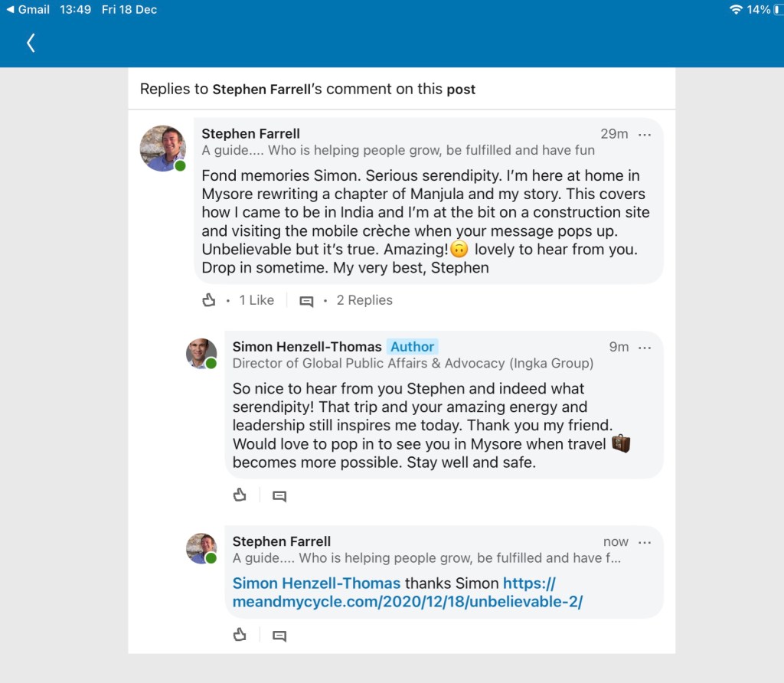Screen dimensions: 784x683
Task: Reply to Simon Henzell-Thomas's comment
Action: pyautogui.click(x=279, y=496)
